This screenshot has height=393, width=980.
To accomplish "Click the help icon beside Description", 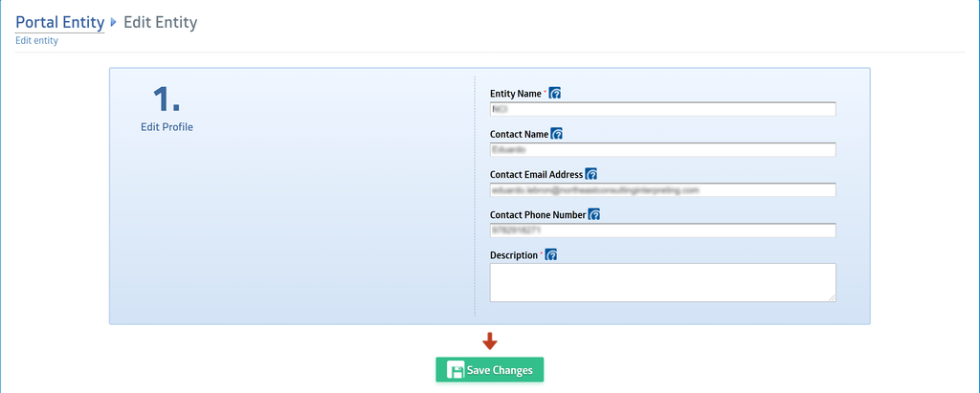I will pyautogui.click(x=550, y=255).
